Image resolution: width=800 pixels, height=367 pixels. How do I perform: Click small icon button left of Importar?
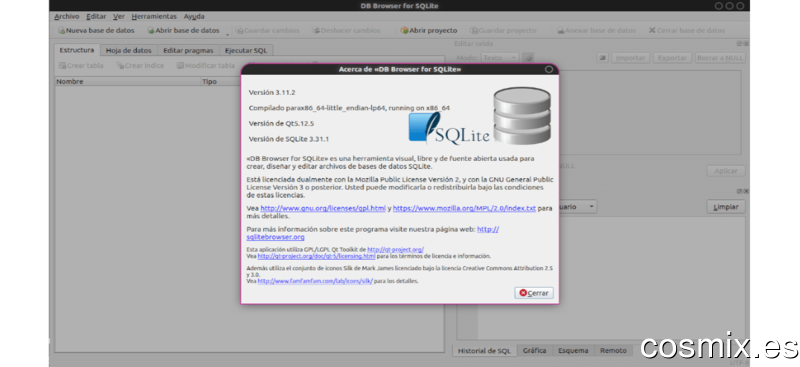603,58
